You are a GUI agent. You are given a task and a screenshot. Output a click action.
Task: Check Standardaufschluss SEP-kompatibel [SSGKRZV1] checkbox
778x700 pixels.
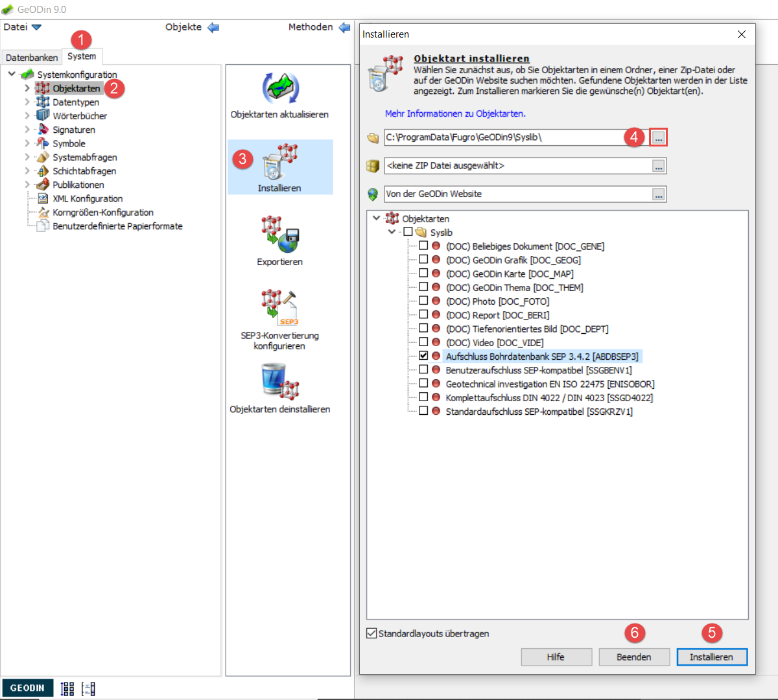(x=423, y=411)
